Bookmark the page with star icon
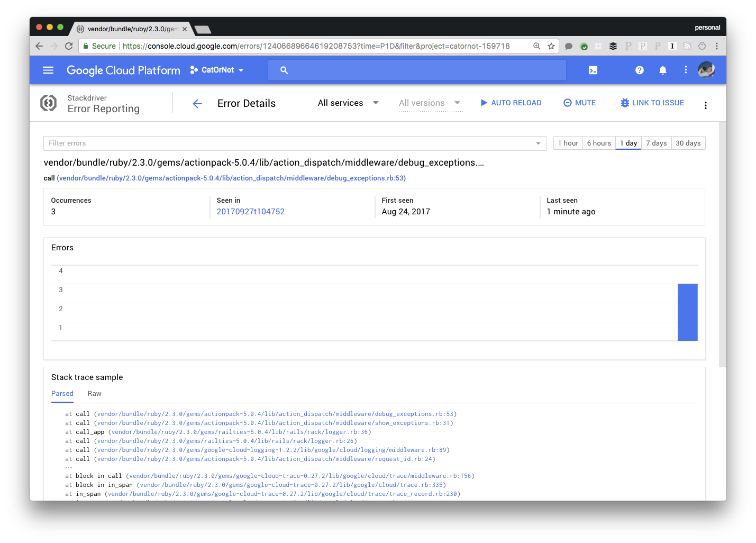The image size is (756, 543). [x=551, y=46]
